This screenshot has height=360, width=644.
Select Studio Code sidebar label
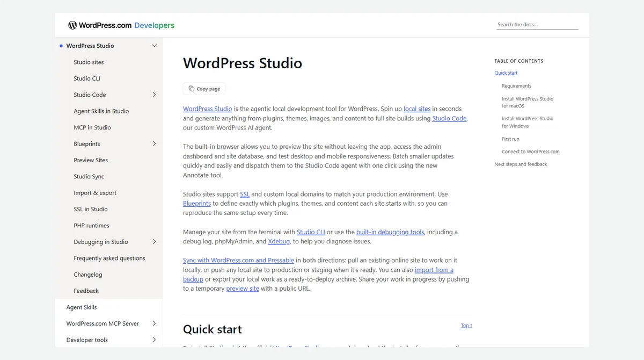pyautogui.click(x=90, y=95)
